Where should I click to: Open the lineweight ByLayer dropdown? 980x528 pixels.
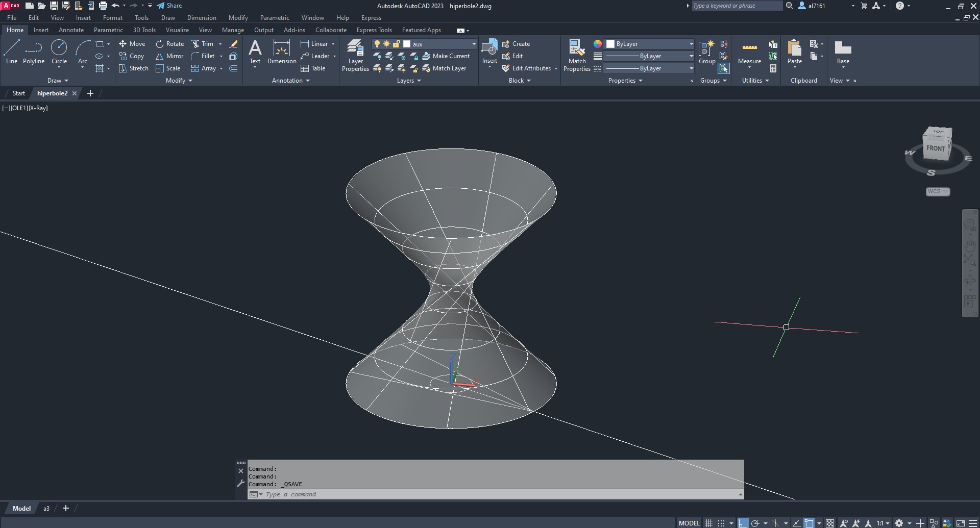(691, 56)
